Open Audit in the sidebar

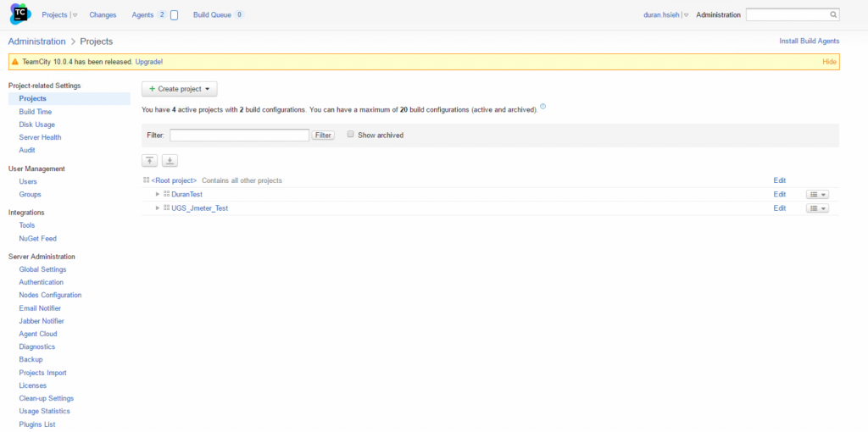pos(27,150)
